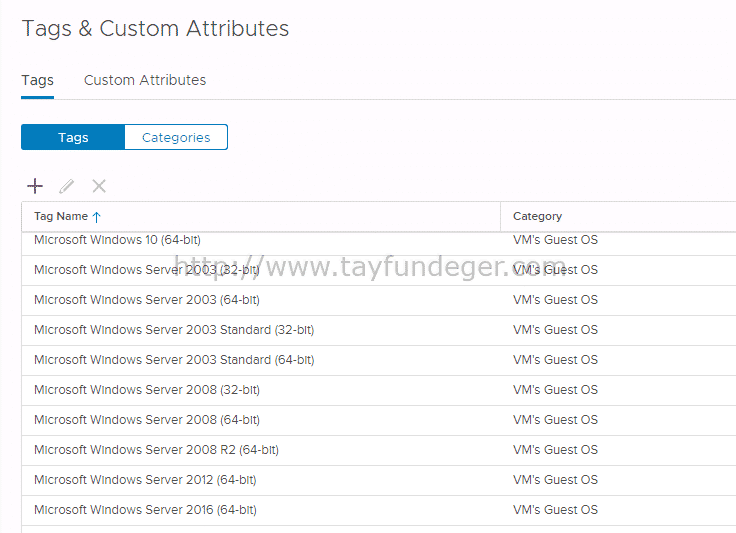The image size is (736, 533).
Task: Click VM's Guest OS in Windows 10 row
Action: (555, 240)
